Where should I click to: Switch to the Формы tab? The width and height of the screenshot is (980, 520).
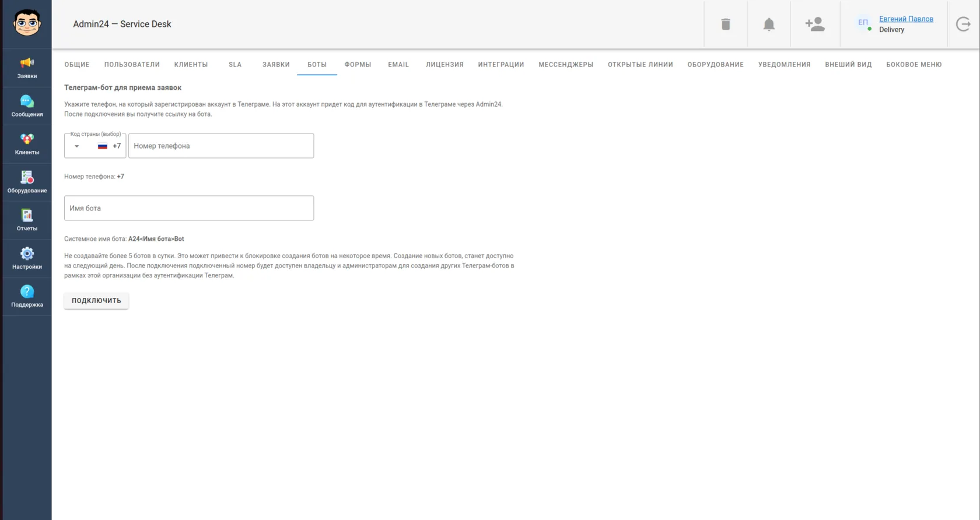pyautogui.click(x=358, y=65)
